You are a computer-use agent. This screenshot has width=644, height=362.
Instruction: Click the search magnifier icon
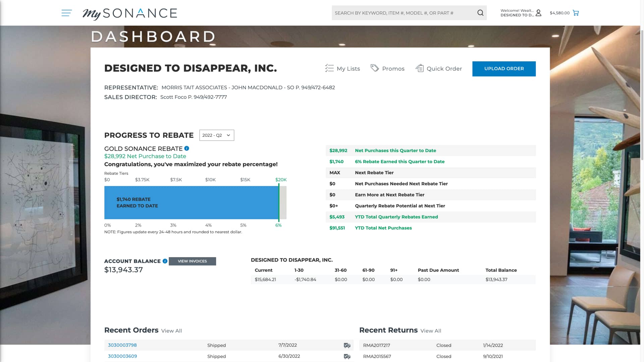480,13
